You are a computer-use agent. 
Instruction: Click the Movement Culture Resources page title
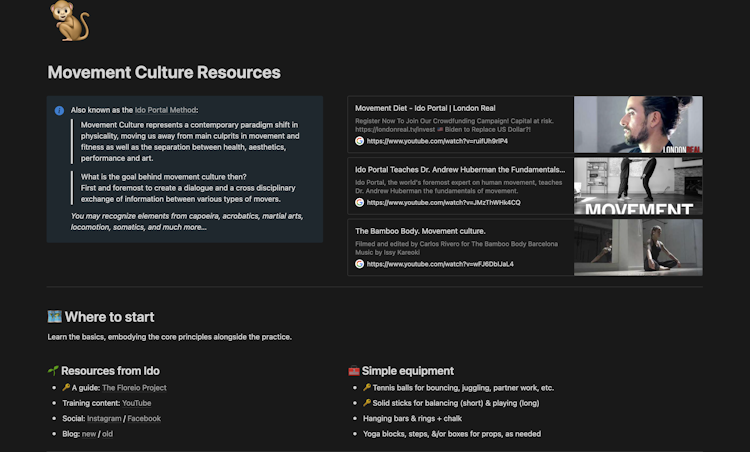164,72
